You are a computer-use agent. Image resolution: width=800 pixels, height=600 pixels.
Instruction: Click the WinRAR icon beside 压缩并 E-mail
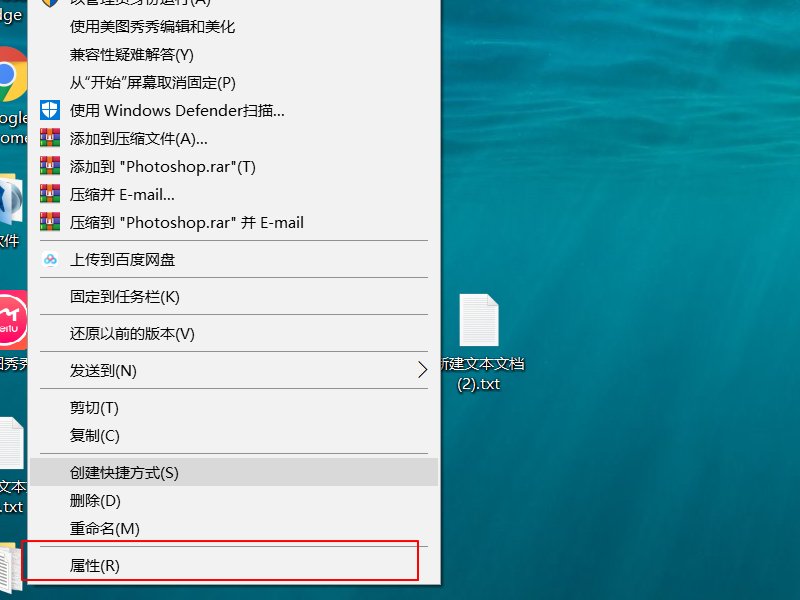pos(49,194)
